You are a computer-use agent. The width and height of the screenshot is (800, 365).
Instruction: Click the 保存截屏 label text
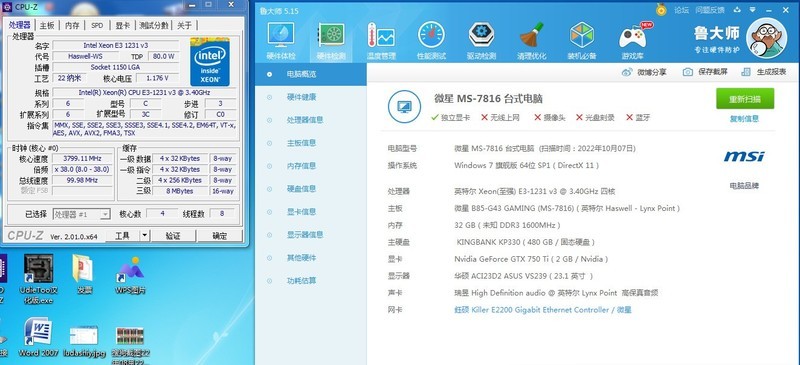click(x=712, y=72)
